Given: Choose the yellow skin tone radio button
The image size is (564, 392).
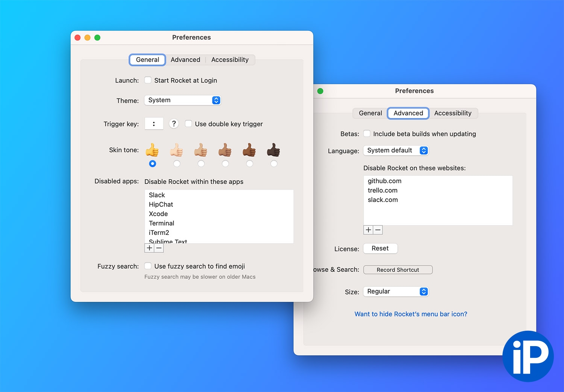Looking at the screenshot, I should [152, 163].
